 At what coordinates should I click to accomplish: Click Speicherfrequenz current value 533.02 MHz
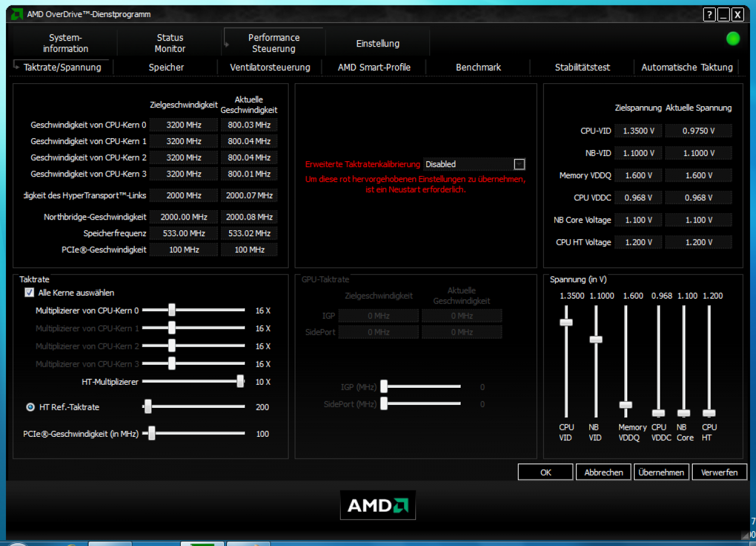coord(249,233)
